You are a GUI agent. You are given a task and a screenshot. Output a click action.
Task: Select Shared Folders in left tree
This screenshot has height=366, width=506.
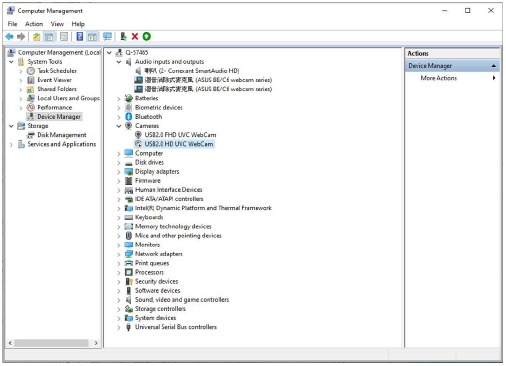(x=57, y=89)
